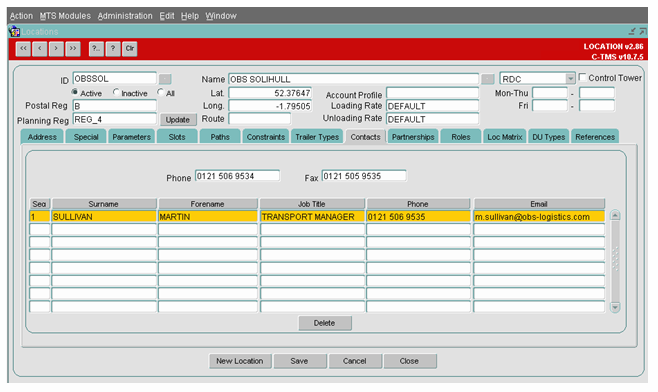Click the Account Profile field
This screenshot has width=658, height=392.
[432, 93]
